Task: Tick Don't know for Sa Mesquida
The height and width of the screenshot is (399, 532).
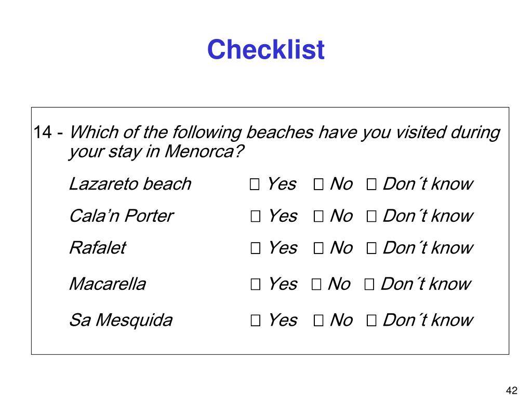Action: pyautogui.click(x=371, y=320)
